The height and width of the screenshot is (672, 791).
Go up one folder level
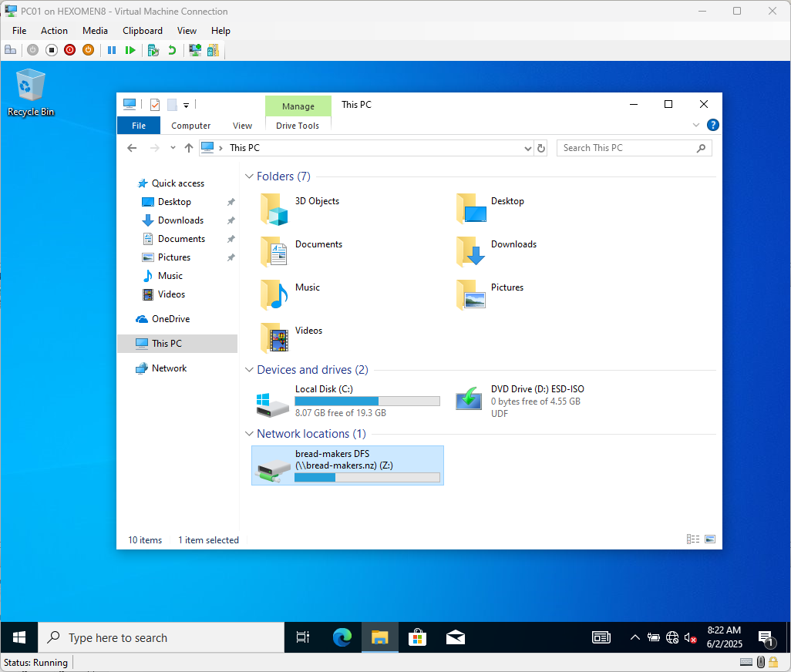point(189,148)
